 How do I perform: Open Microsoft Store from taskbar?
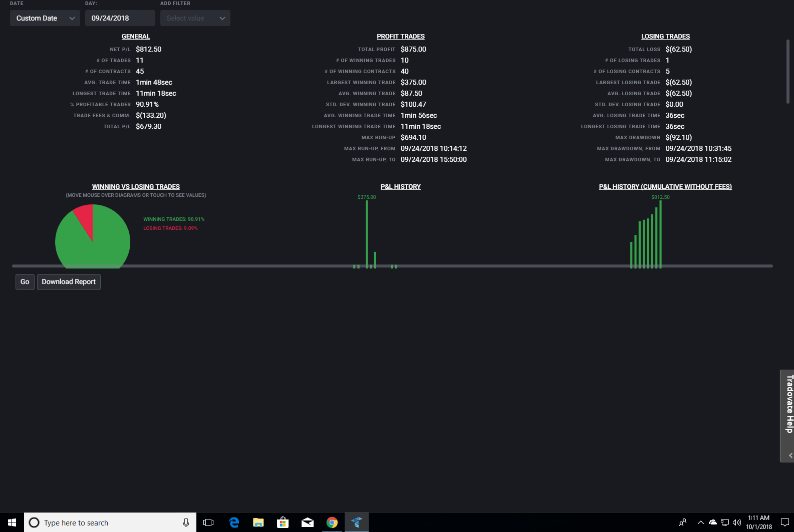[x=283, y=522]
